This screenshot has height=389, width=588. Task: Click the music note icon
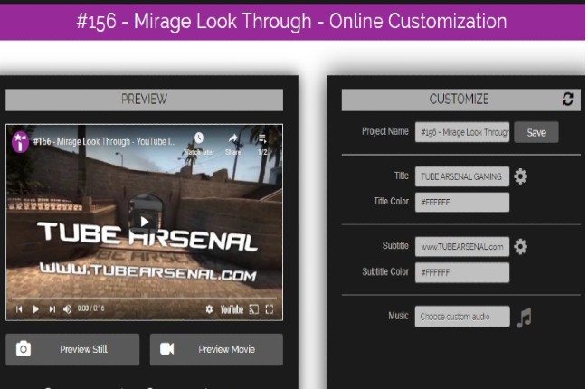point(524,317)
